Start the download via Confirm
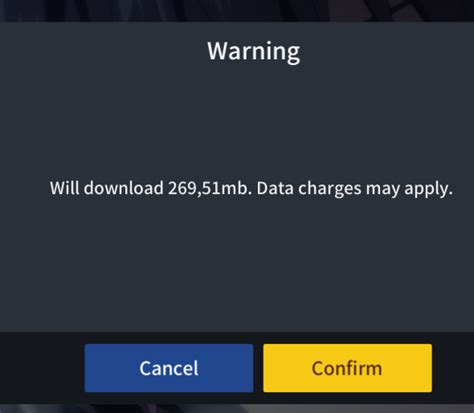Viewport: 474px width, 413px height. point(347,368)
